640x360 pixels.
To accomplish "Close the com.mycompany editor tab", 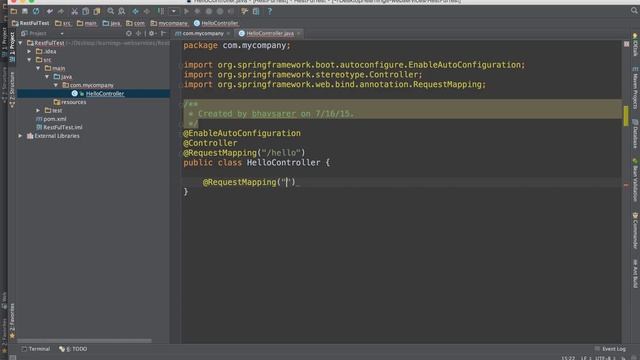I will pos(229,33).
